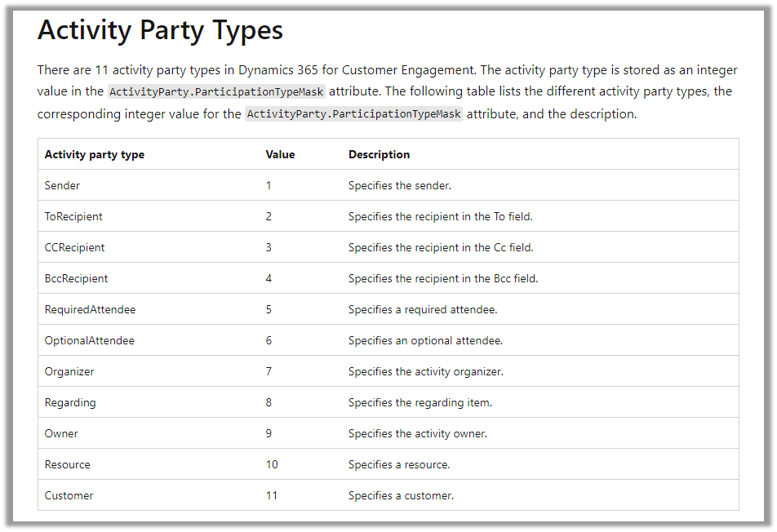Click the Activity party type column header

tap(94, 154)
